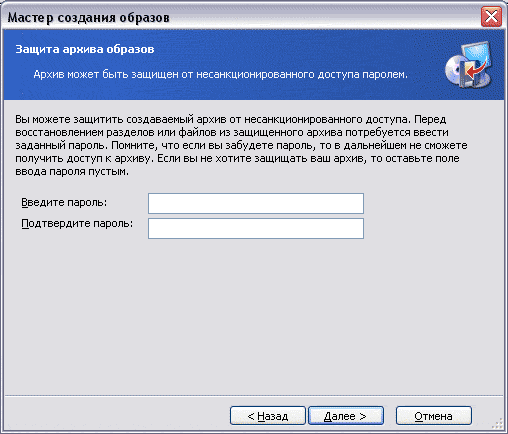Click the 'Введите пароль' password field
This screenshot has height=434, width=508.
click(256, 203)
